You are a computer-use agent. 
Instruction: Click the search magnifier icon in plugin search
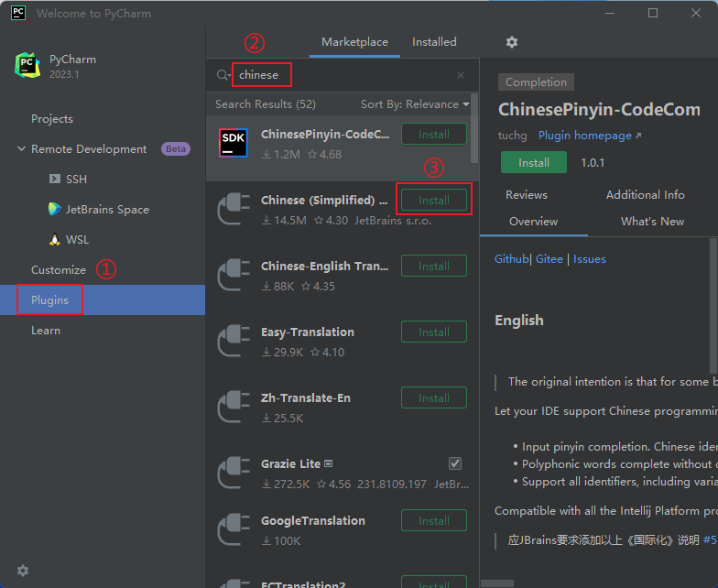[222, 75]
